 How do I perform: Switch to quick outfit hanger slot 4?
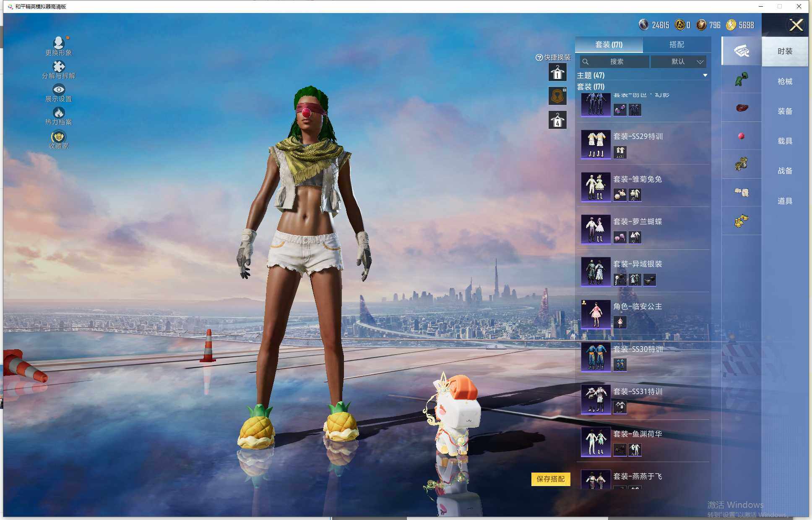[x=557, y=120]
